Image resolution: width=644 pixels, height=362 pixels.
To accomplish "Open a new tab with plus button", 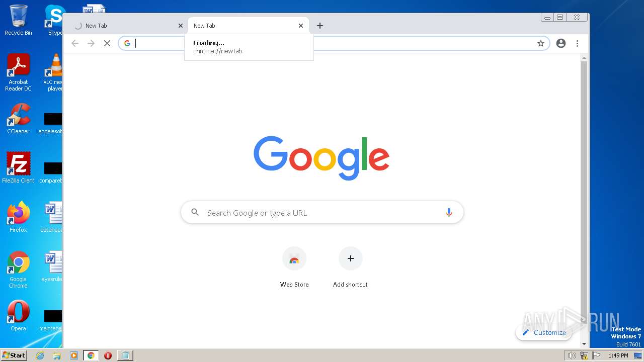I will (320, 26).
